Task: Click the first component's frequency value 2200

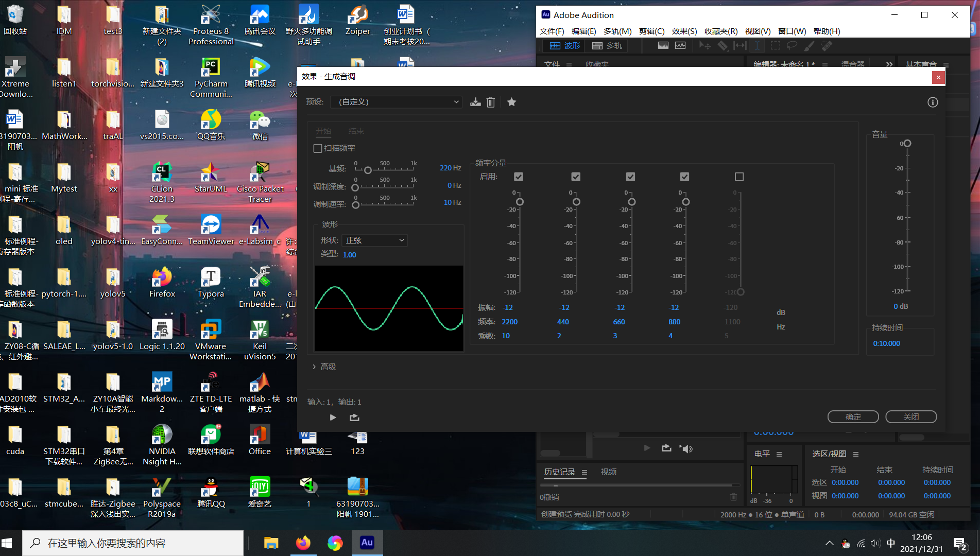Action: point(510,322)
